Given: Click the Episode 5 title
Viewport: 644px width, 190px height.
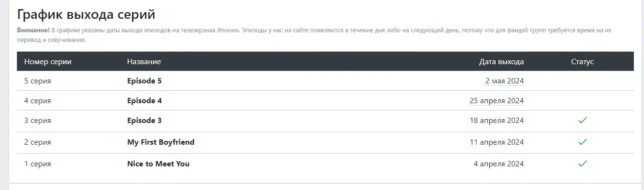Looking at the screenshot, I should pyautogui.click(x=144, y=81).
